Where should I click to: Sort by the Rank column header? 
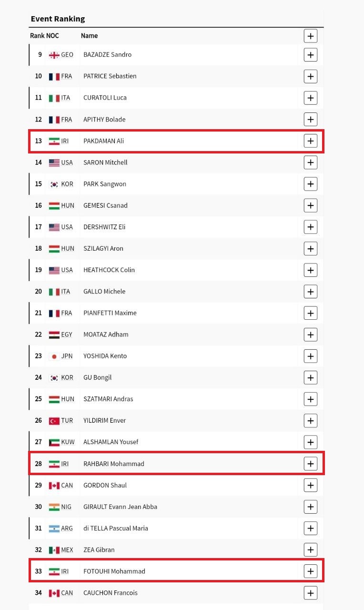37,36
